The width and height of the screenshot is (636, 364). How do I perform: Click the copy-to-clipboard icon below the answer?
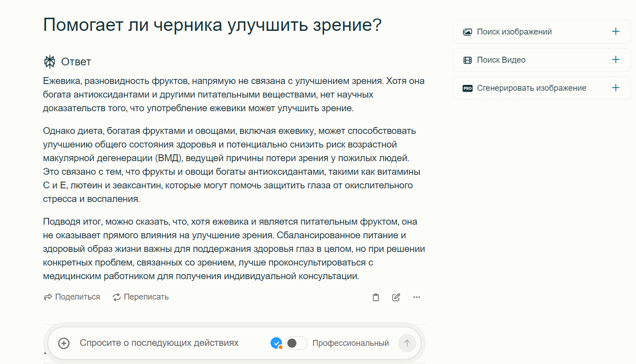375,297
